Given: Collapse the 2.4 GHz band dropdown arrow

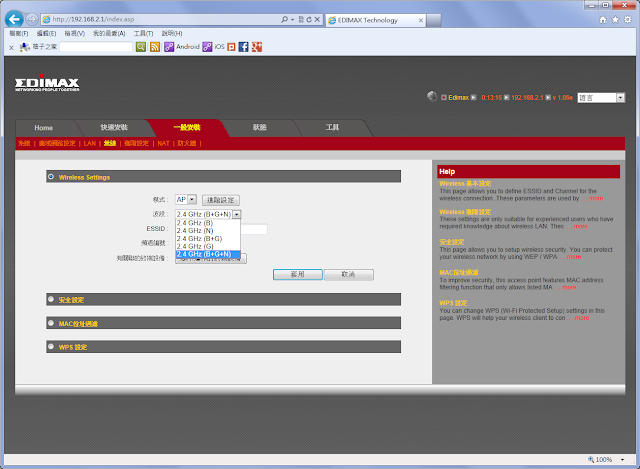Looking at the screenshot, I should [x=237, y=214].
